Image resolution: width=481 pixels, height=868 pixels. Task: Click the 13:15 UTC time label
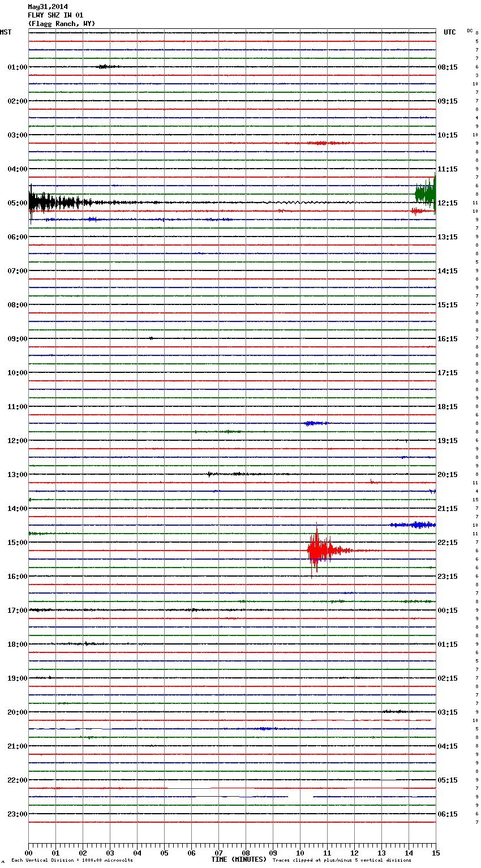448,237
